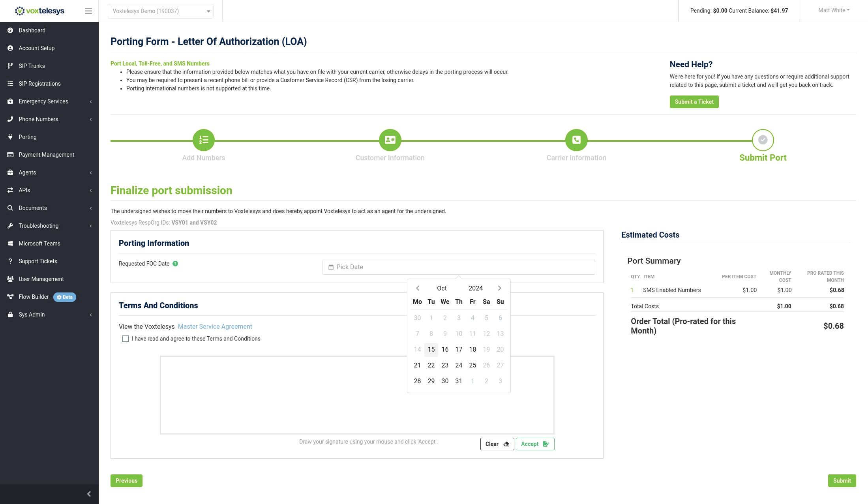Viewport: 868px width, 504px height.
Task: Pick October 31 in the calendar
Action: click(x=459, y=381)
